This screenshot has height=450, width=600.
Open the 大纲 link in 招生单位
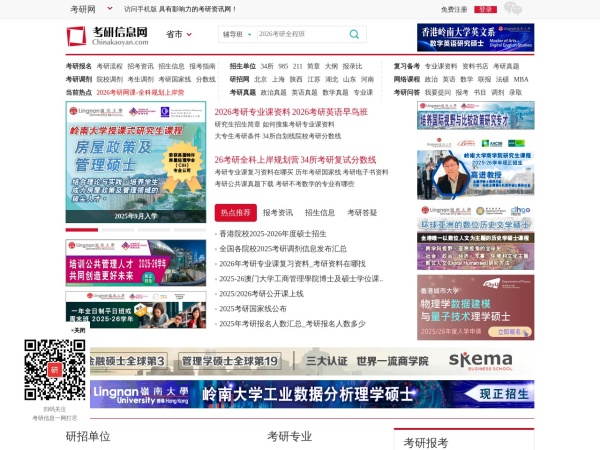click(x=331, y=66)
